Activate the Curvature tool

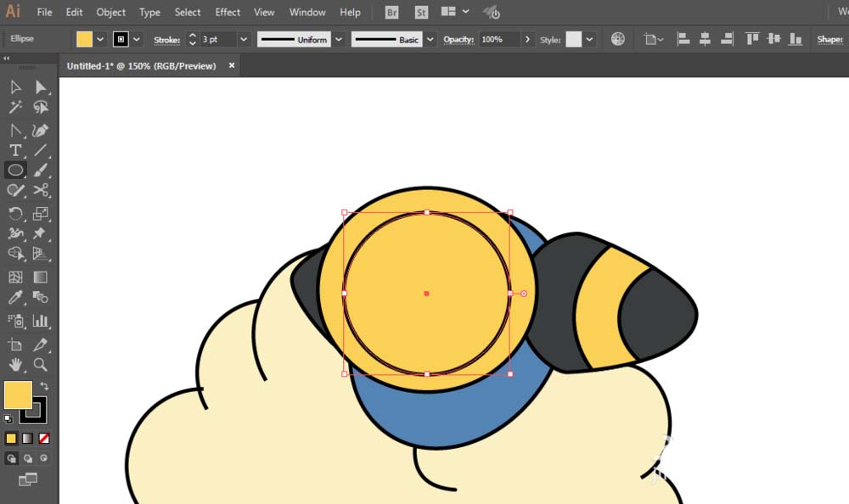(41, 131)
